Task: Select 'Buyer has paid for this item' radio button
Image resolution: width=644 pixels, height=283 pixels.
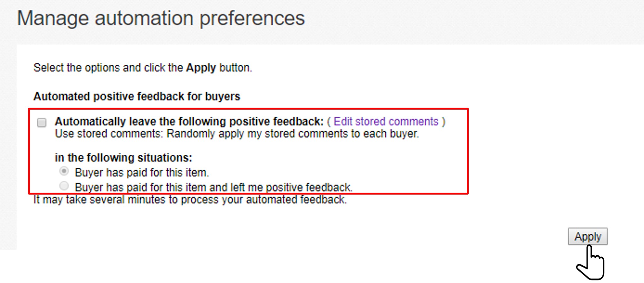Action: pyautogui.click(x=64, y=172)
